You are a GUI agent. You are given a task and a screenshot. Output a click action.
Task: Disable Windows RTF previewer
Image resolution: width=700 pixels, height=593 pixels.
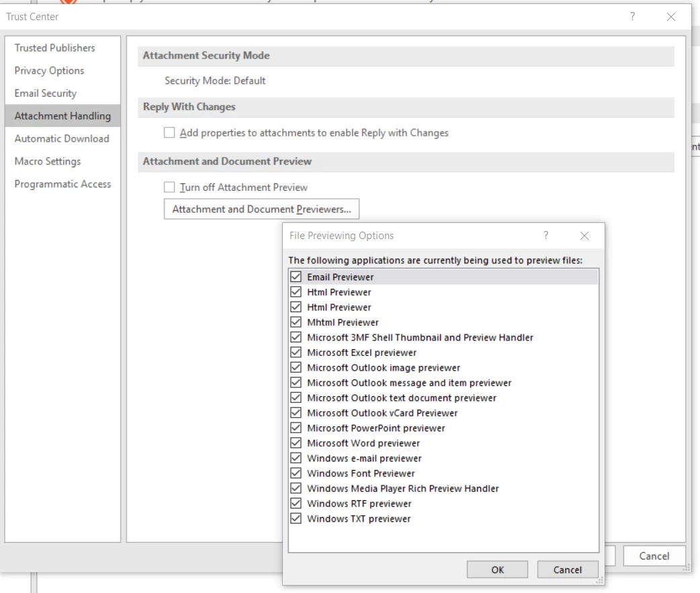pyautogui.click(x=296, y=503)
